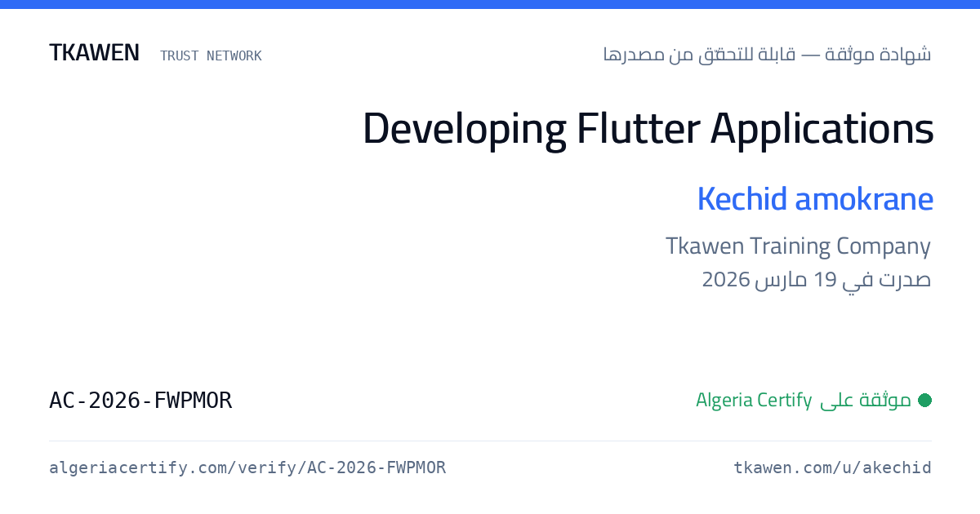Click the blue top banner bar
This screenshot has height=514, width=980.
coord(490,4)
